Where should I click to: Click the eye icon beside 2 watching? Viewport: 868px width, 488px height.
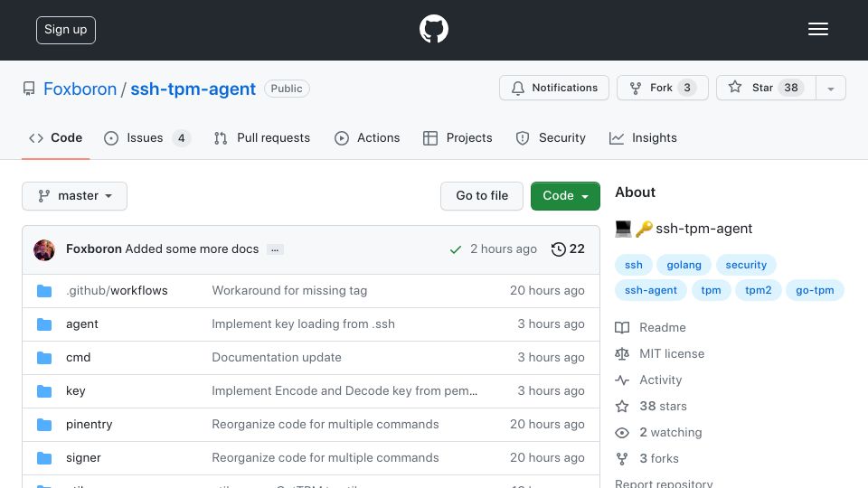[622, 433]
